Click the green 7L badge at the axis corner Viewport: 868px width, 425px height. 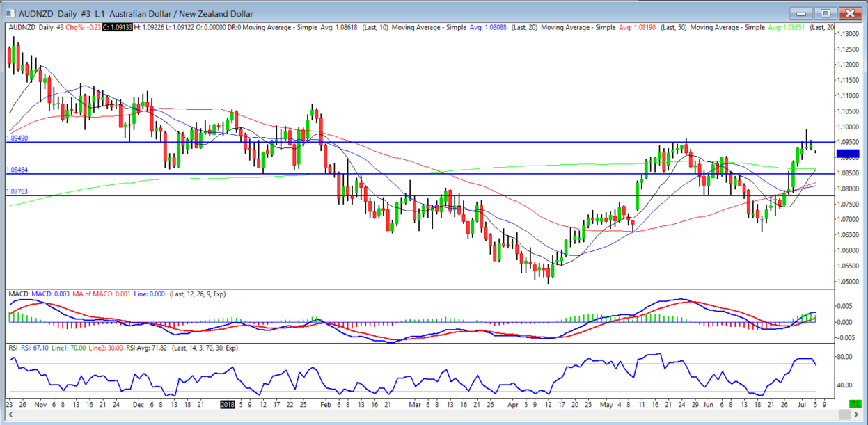(x=855, y=403)
